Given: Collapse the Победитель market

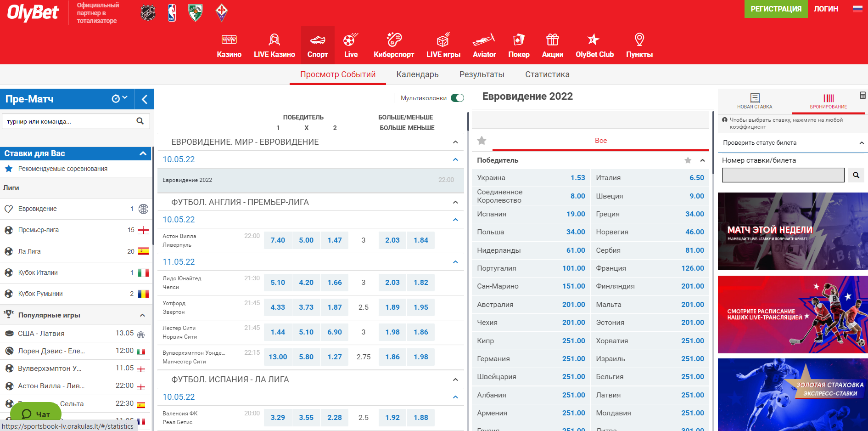Looking at the screenshot, I should click(702, 160).
